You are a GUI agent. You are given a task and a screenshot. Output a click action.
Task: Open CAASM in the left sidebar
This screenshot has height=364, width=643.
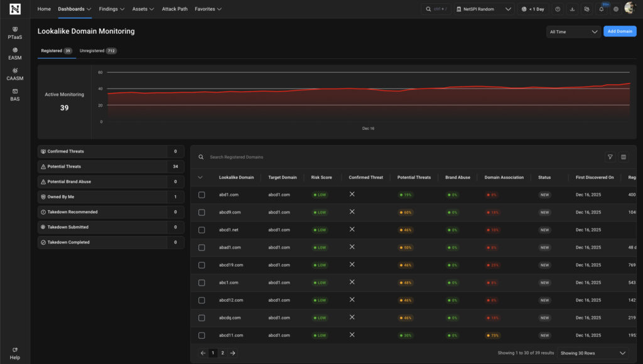coord(15,74)
